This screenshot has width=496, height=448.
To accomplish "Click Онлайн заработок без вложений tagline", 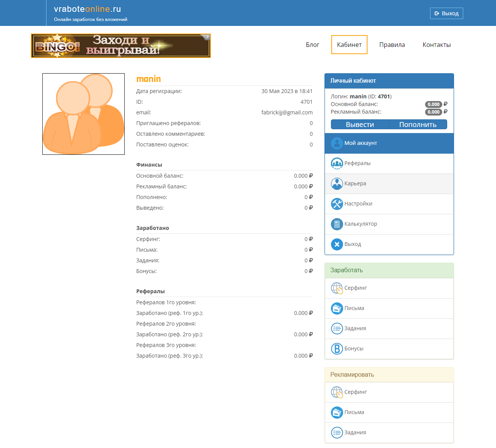I will [91, 19].
